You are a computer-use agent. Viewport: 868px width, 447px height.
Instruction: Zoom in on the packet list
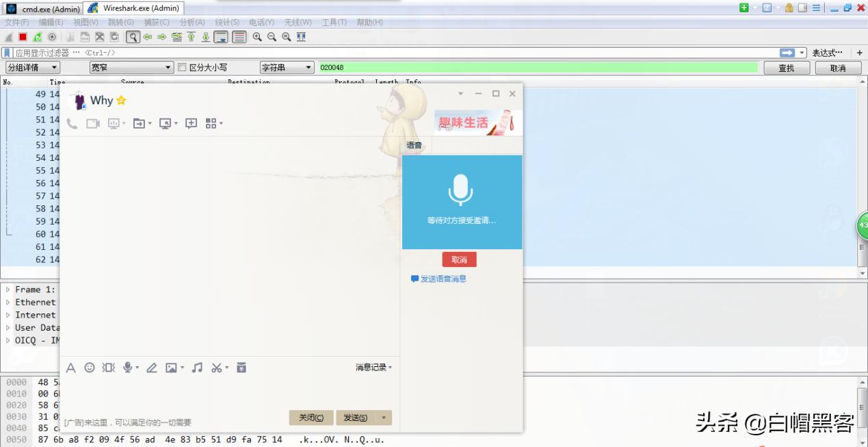coord(259,36)
